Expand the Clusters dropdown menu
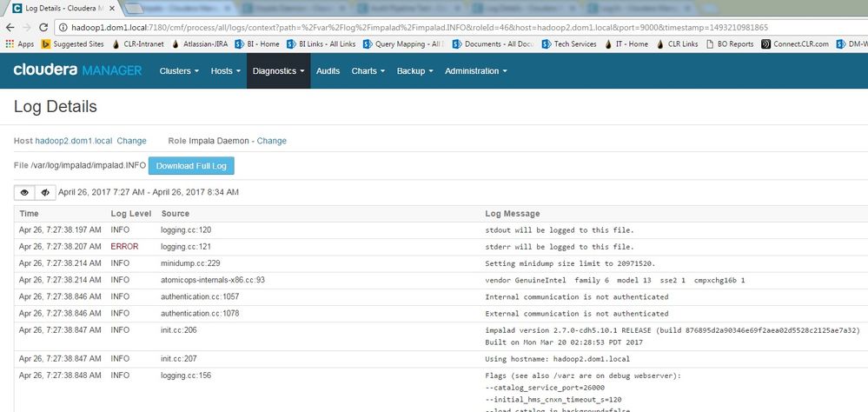The width and height of the screenshot is (868, 412). (179, 71)
